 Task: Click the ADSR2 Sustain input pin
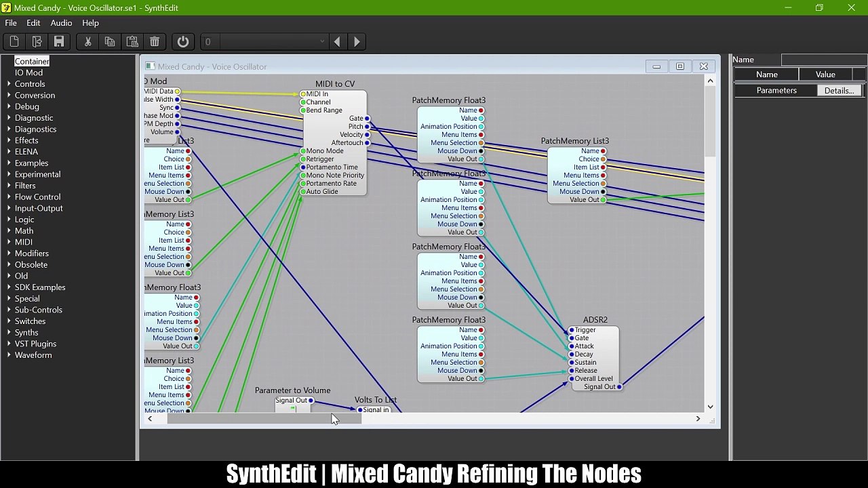coord(572,363)
